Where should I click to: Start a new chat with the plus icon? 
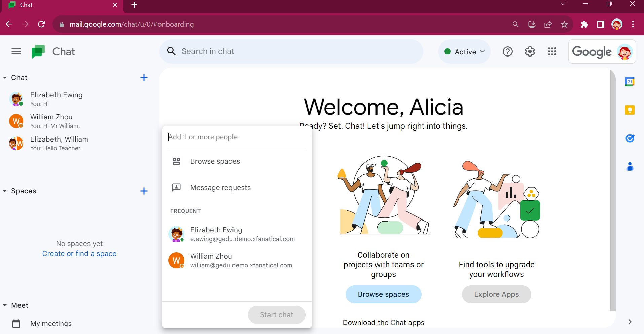click(144, 78)
